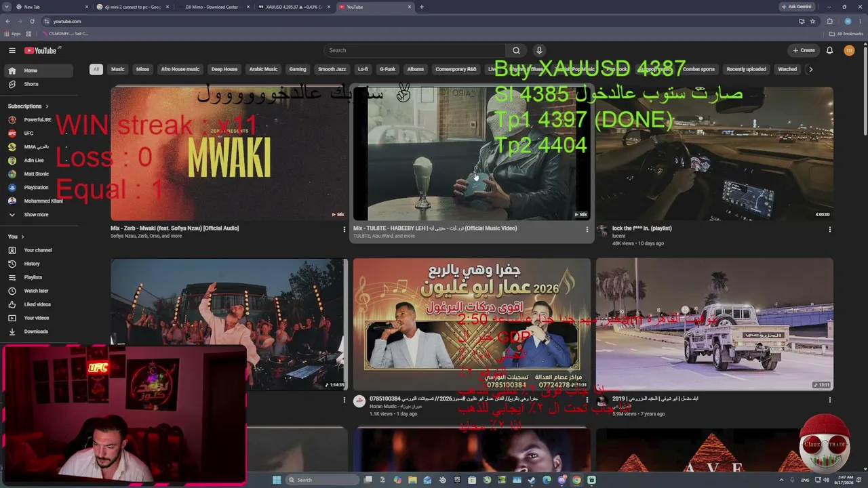Expand the You section header
868x488 pixels.
coord(16,237)
